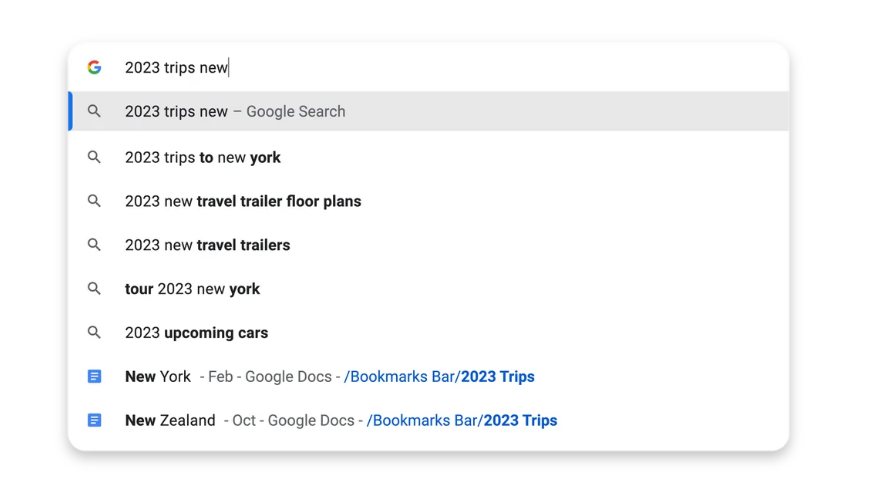Click magnifier icon next to 'travel trailer floor plans'
The height and width of the screenshot is (493, 872).
click(x=94, y=201)
